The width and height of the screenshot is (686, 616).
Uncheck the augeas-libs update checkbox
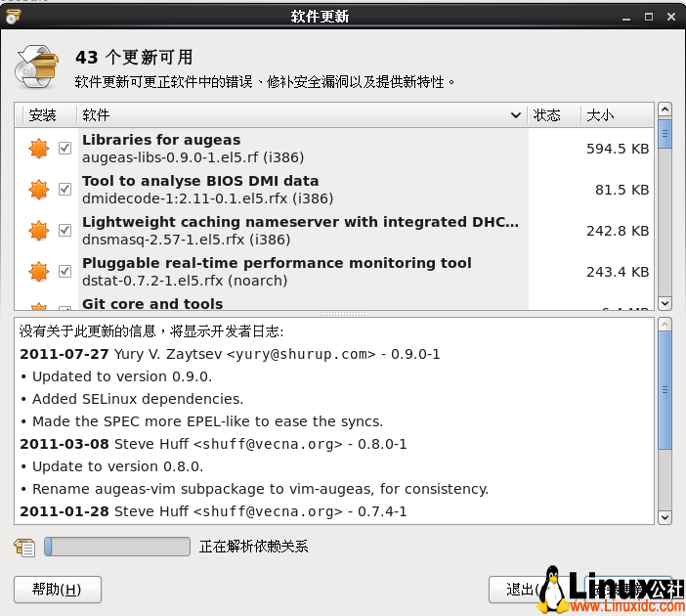[x=65, y=149]
